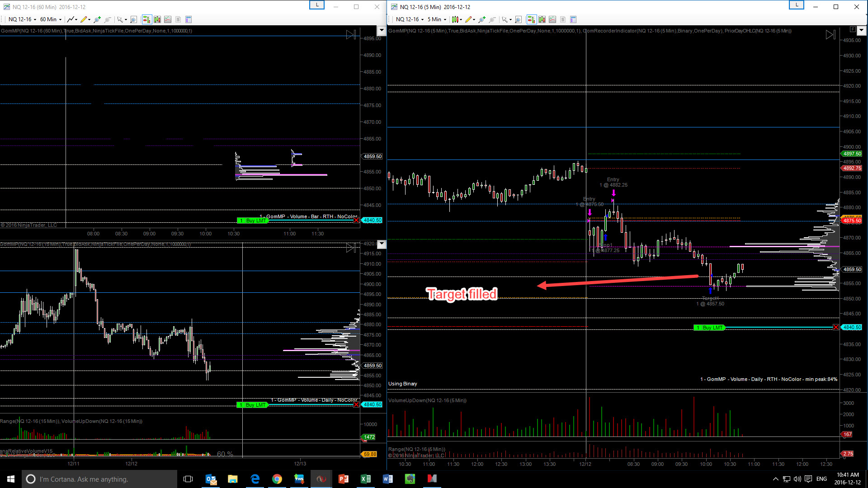
Task: Click the dollar-sign icon in 60 Min toolbar
Action: click(178, 19)
